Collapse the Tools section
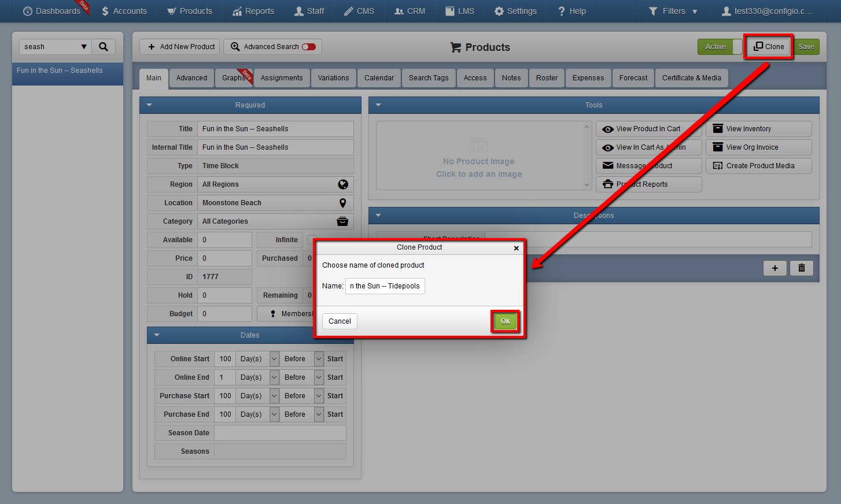841x504 pixels. (x=378, y=105)
